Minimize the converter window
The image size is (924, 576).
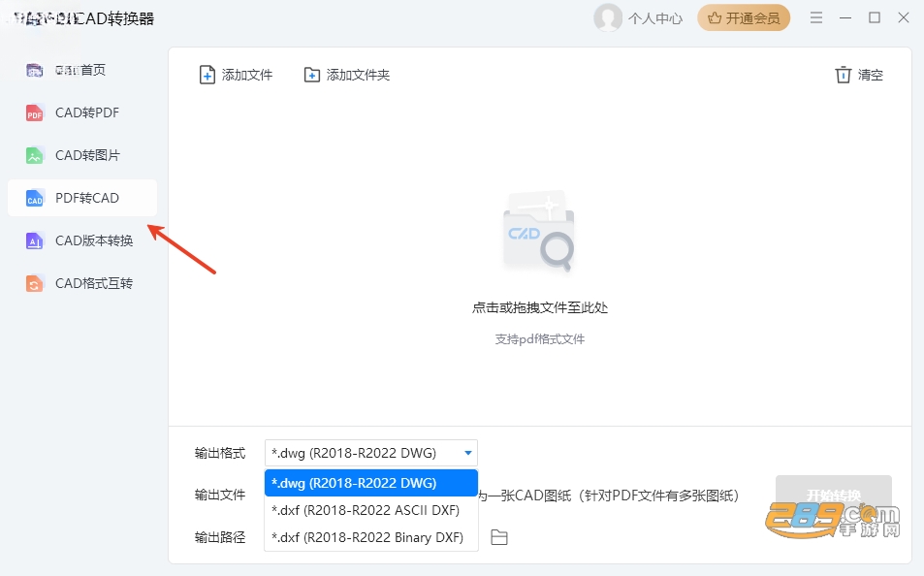(x=845, y=17)
